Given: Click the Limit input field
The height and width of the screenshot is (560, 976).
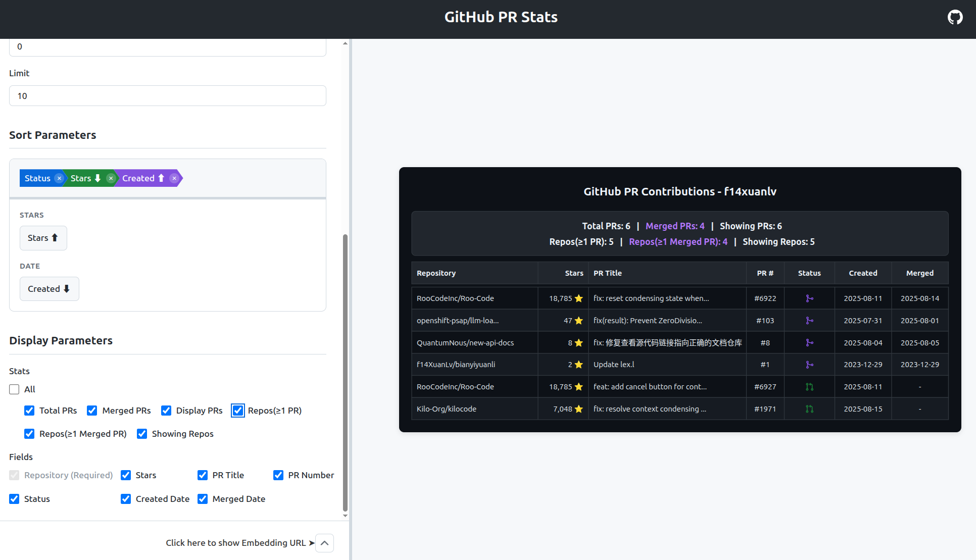Looking at the screenshot, I should [x=168, y=96].
